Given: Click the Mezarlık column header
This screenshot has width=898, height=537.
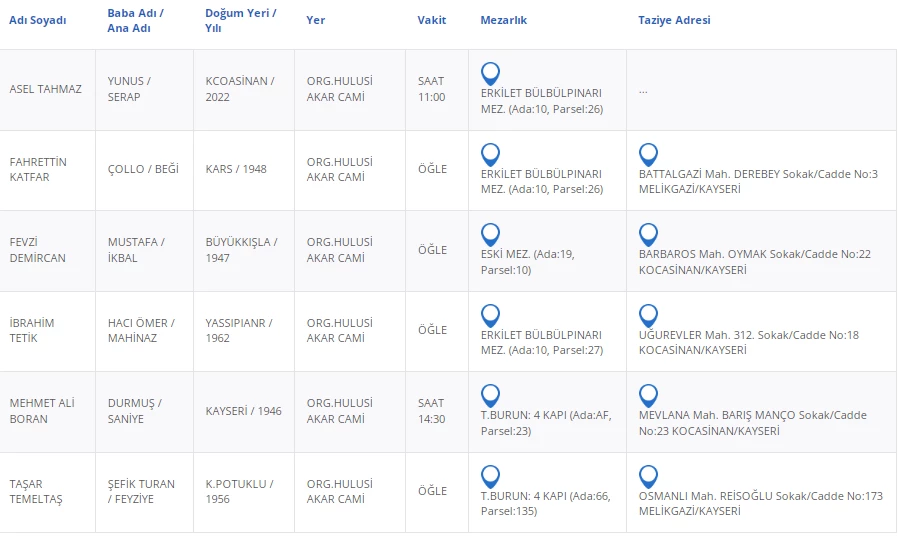Looking at the screenshot, I should 503,20.
